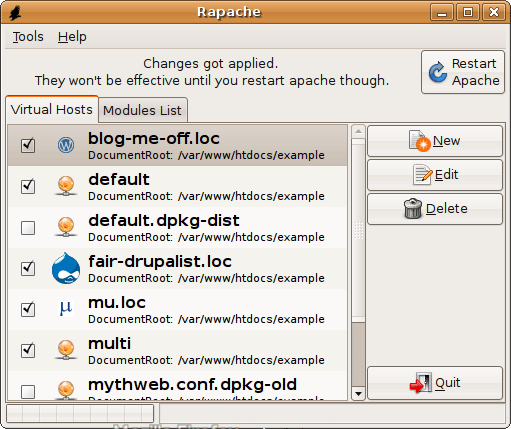This screenshot has width=511, height=429.
Task: Quit the Rapache application
Action: 435,383
